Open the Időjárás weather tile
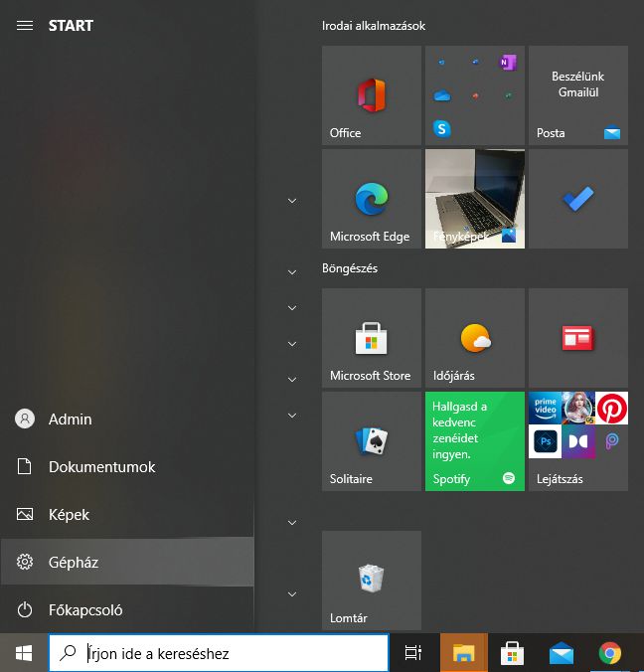Viewport: 644px width, 672px height. tap(475, 338)
